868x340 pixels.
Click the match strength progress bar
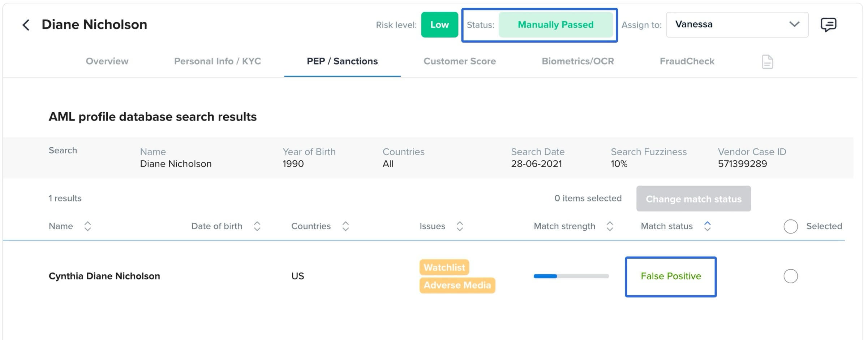point(571,276)
